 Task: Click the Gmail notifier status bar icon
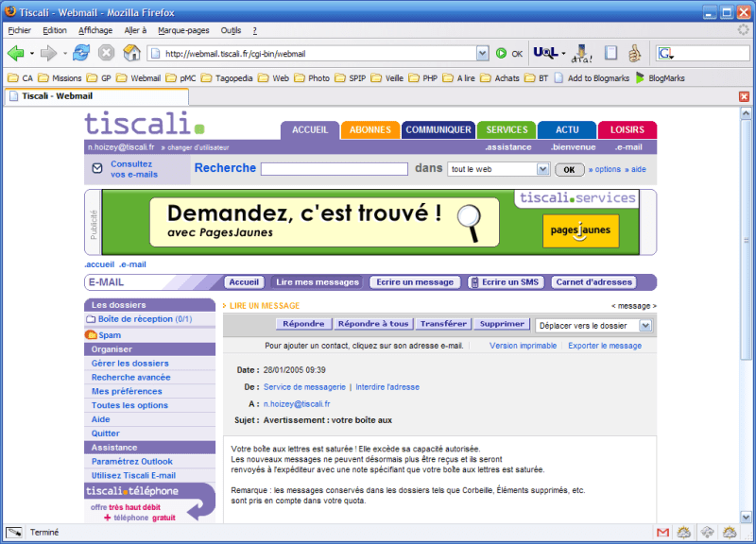663,533
